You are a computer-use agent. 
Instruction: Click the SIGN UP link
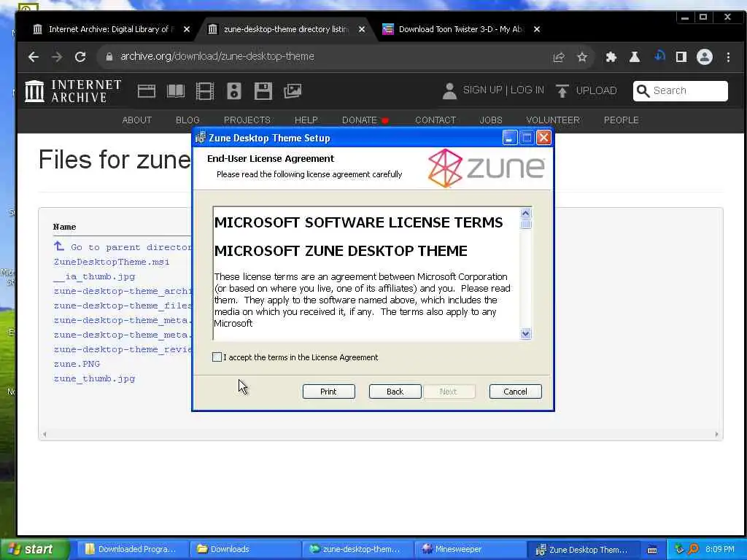tap(482, 90)
